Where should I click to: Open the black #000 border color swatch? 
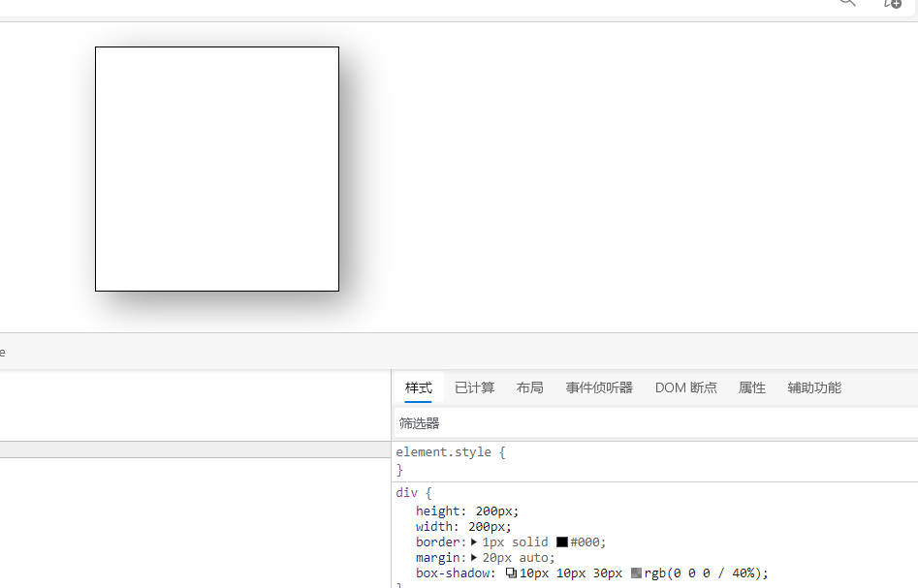point(562,542)
